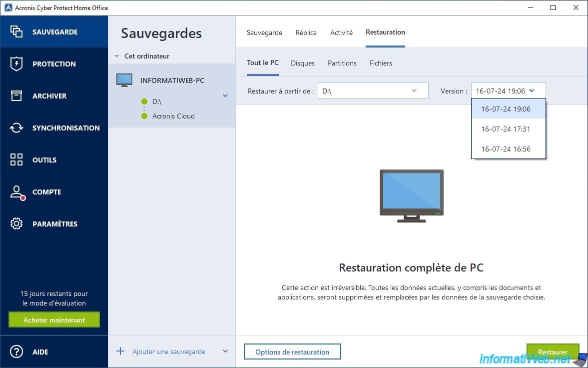
Task: Click Ajouter une sauvegarde link
Action: 169,351
